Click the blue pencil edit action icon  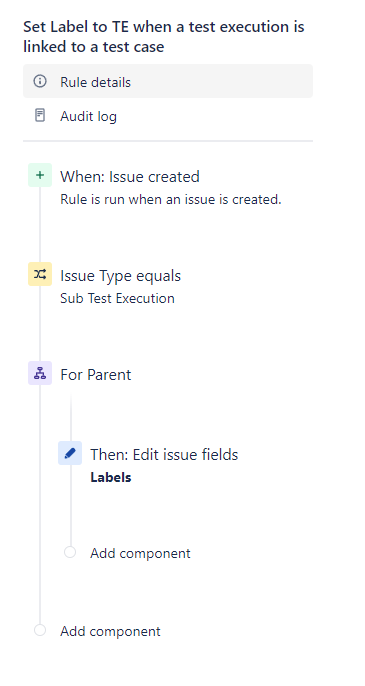click(70, 453)
